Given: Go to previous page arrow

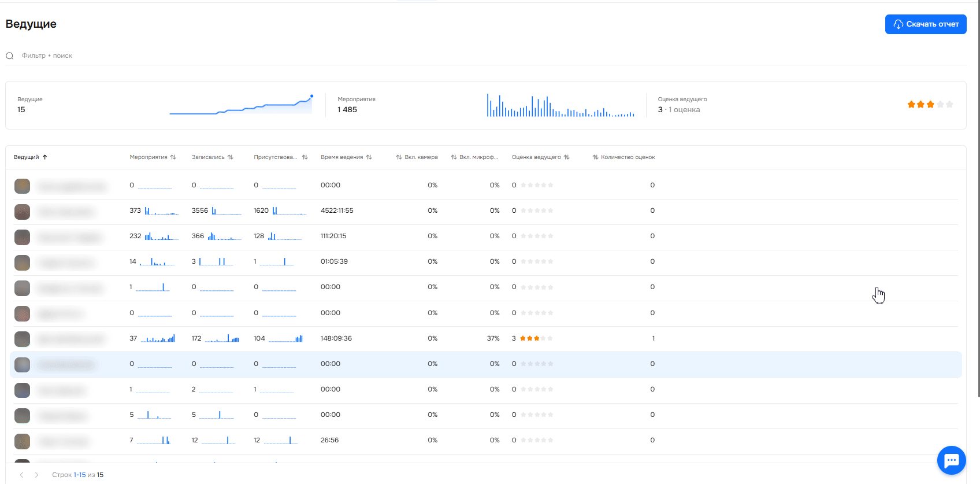Looking at the screenshot, I should tap(21, 475).
